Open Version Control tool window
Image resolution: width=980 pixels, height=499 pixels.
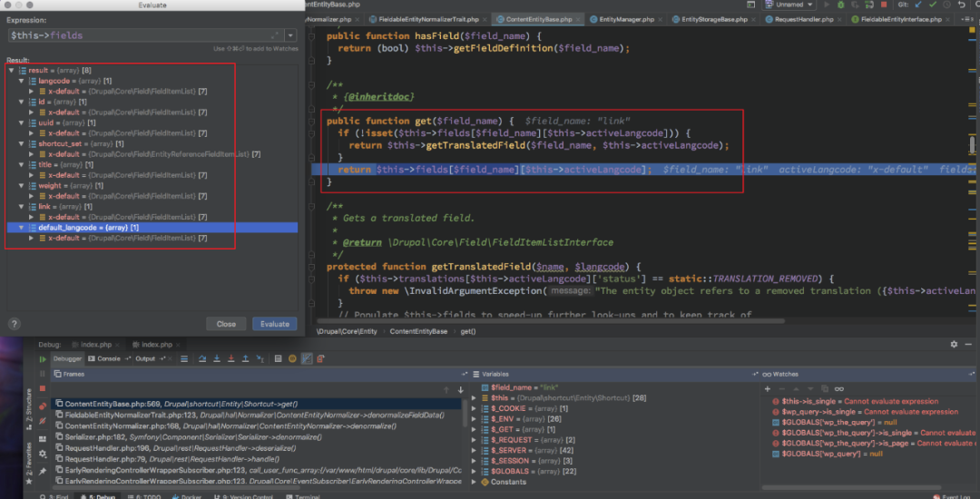[244, 496]
